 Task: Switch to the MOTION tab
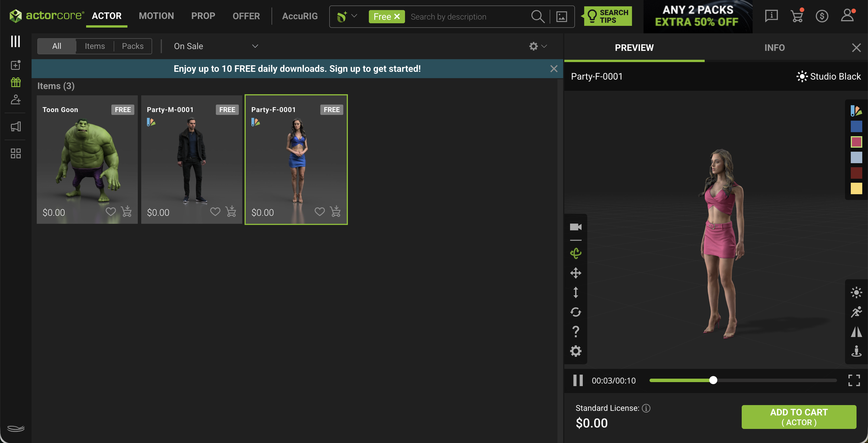pos(156,16)
